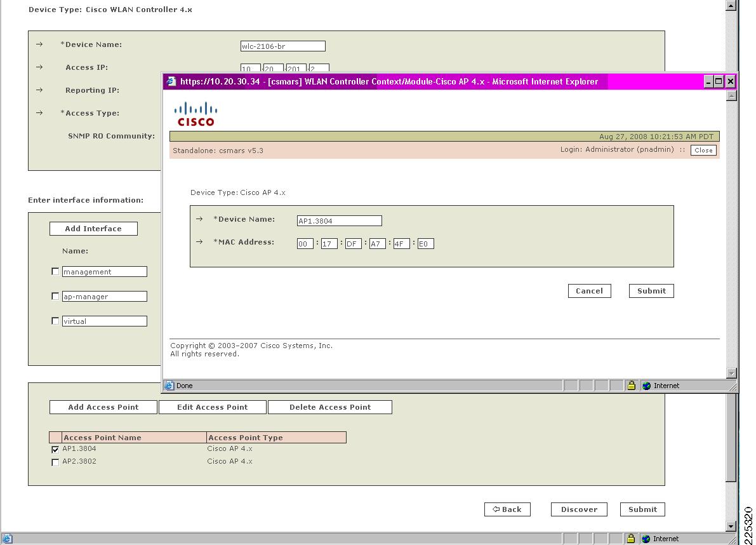This screenshot has height=545, width=756.
Task: Click the last MAC address octet field 'E0'
Action: [426, 243]
